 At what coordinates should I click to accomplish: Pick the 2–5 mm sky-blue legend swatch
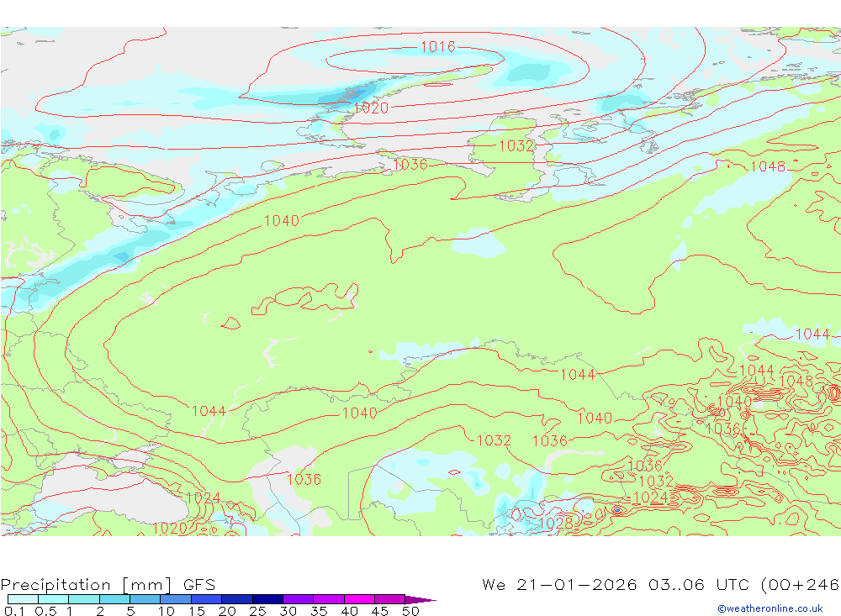coord(114,599)
